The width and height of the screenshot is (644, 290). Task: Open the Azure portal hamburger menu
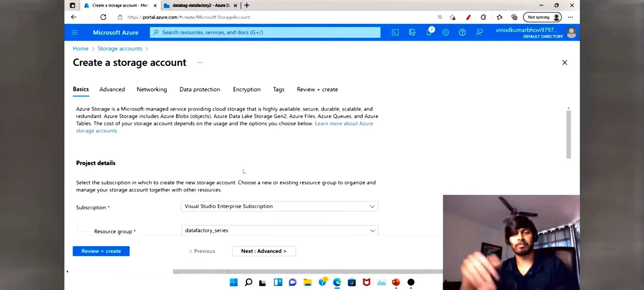(x=75, y=32)
